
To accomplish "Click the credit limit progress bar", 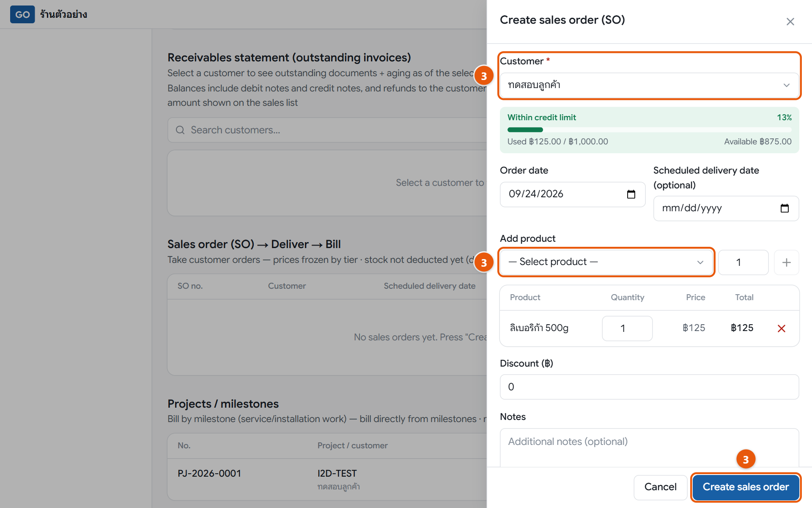I will click(649, 130).
